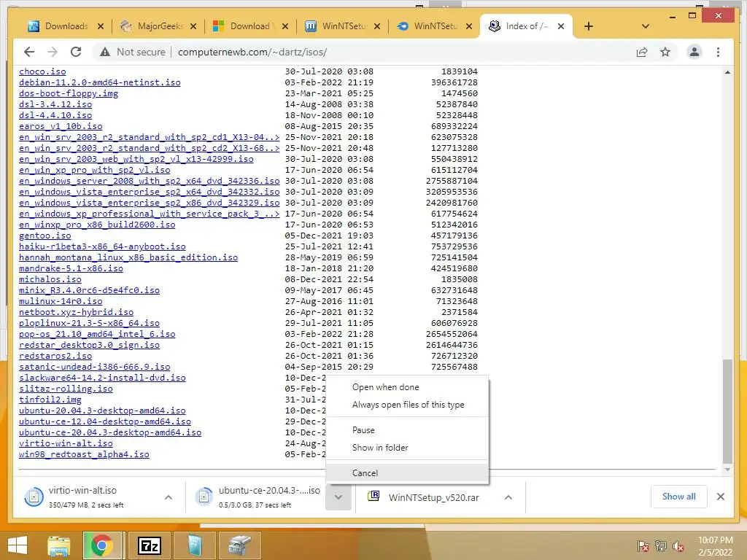Click the vertical scrollbar thumb

pyautogui.click(x=727, y=411)
